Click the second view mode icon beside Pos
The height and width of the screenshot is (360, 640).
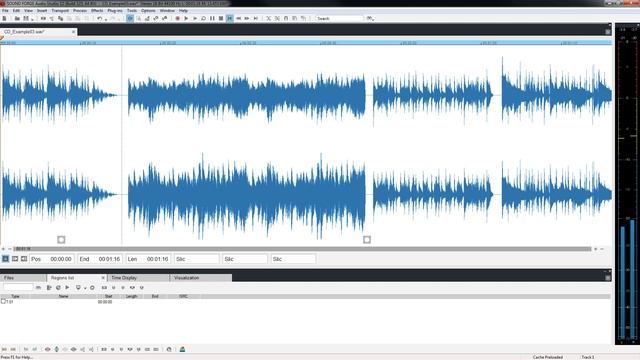click(x=15, y=259)
